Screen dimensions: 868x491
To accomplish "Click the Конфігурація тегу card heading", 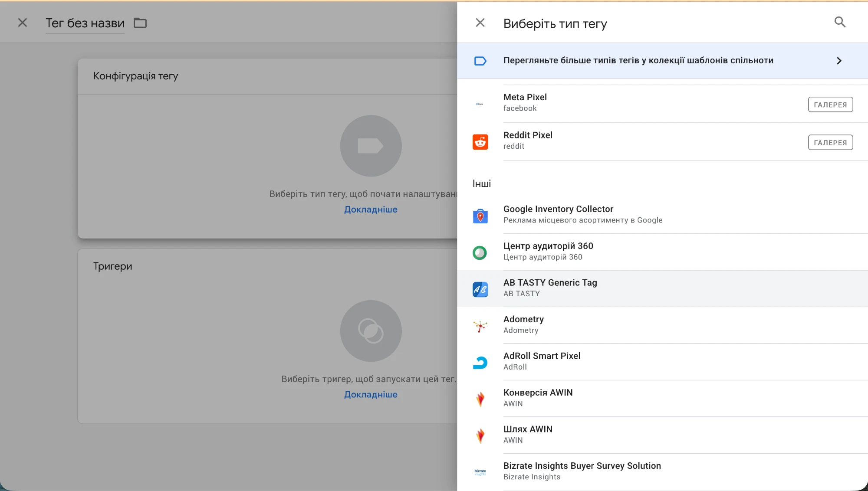I will 135,76.
